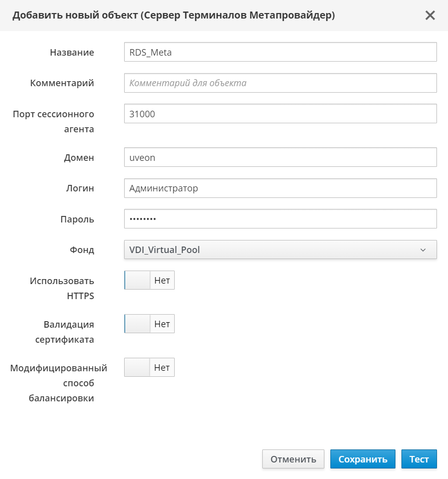Click the Порт сессионного агента label
Viewport: 448px width, 479px height.
point(54,121)
